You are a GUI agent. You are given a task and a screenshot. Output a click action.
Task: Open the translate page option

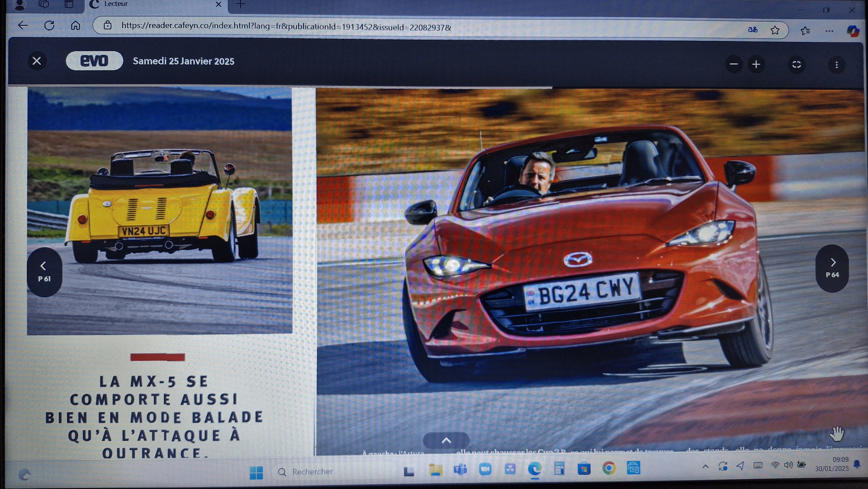click(x=752, y=30)
